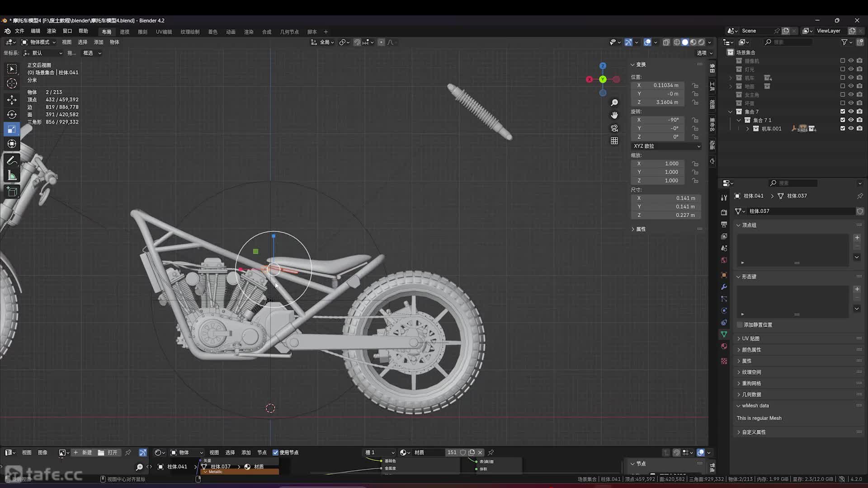Lock the location X lock icon
Image resolution: width=868 pixels, height=488 pixels.
[695, 85]
